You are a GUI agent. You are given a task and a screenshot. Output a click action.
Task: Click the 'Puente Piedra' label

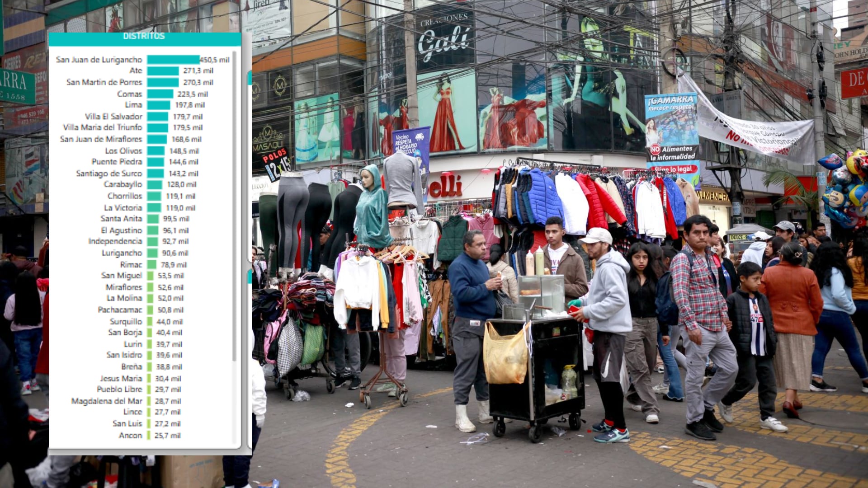(117, 162)
